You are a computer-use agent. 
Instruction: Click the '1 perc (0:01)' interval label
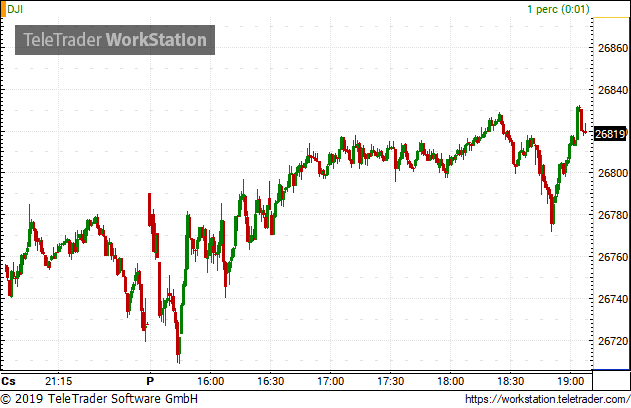pyautogui.click(x=558, y=9)
